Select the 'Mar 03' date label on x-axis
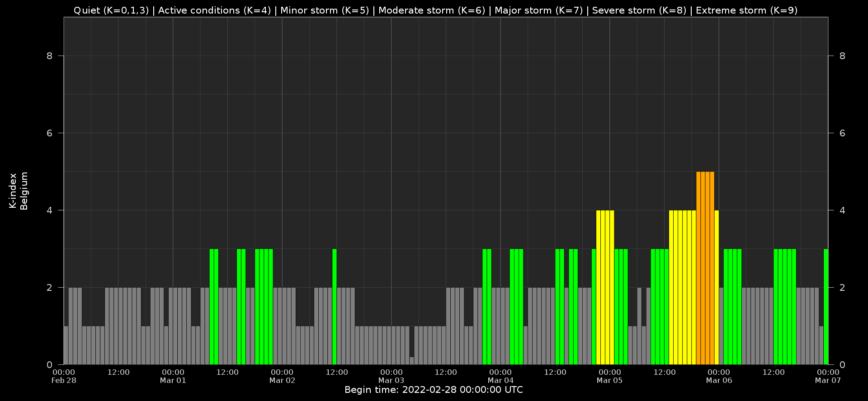Image resolution: width=868 pixels, height=401 pixels. coord(391,380)
